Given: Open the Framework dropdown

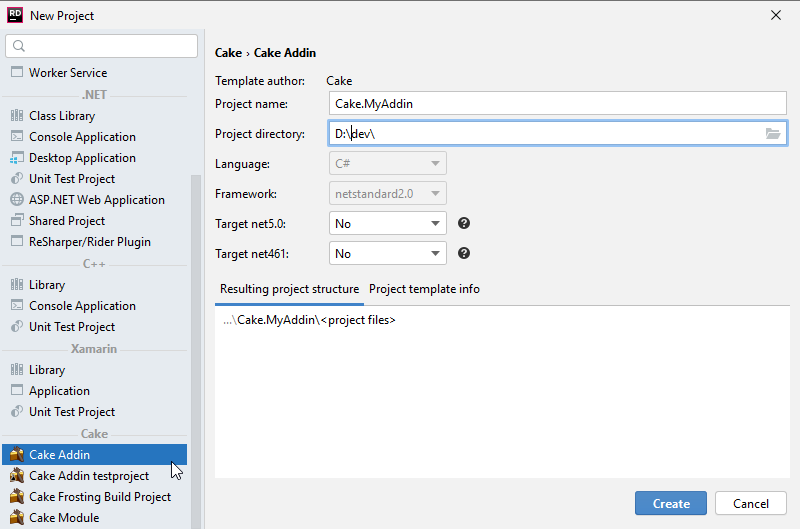Looking at the screenshot, I should tap(388, 193).
